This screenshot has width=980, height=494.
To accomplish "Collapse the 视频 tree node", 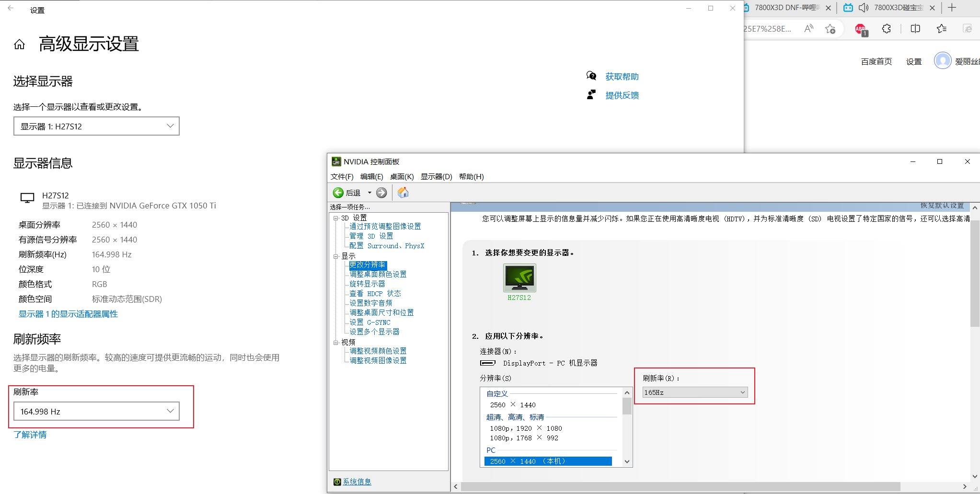I will 336,343.
